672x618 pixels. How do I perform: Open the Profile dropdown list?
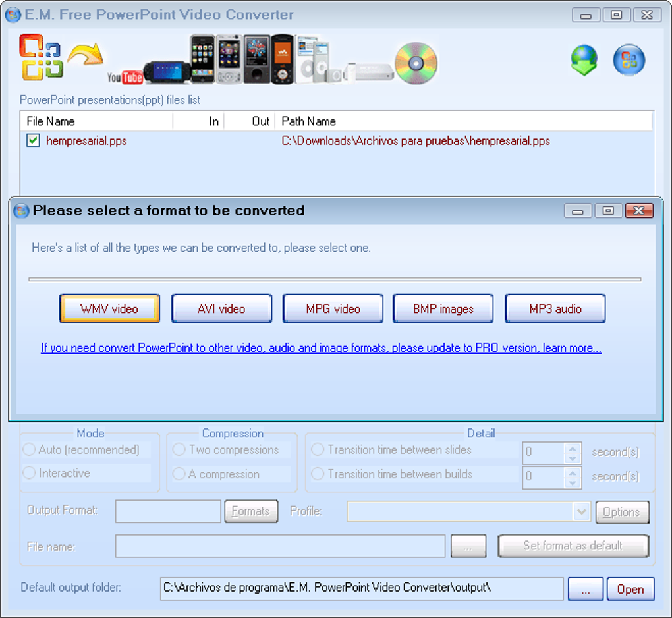pos(581,511)
